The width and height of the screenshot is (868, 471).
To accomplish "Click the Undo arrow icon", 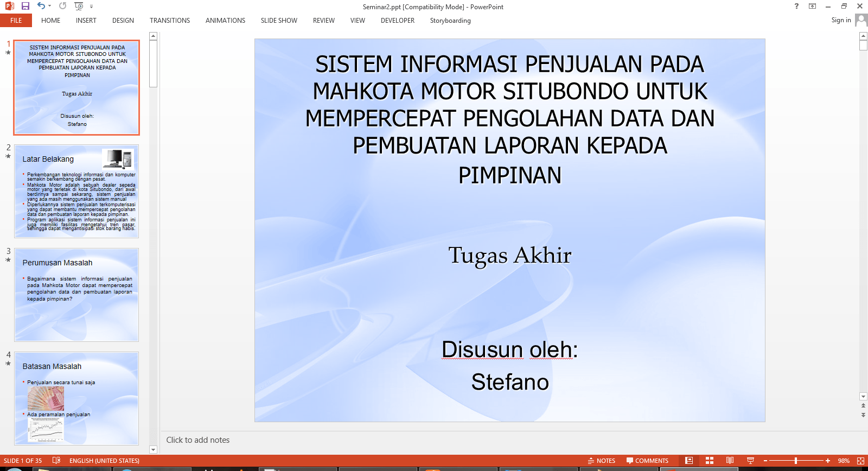I will coord(41,6).
